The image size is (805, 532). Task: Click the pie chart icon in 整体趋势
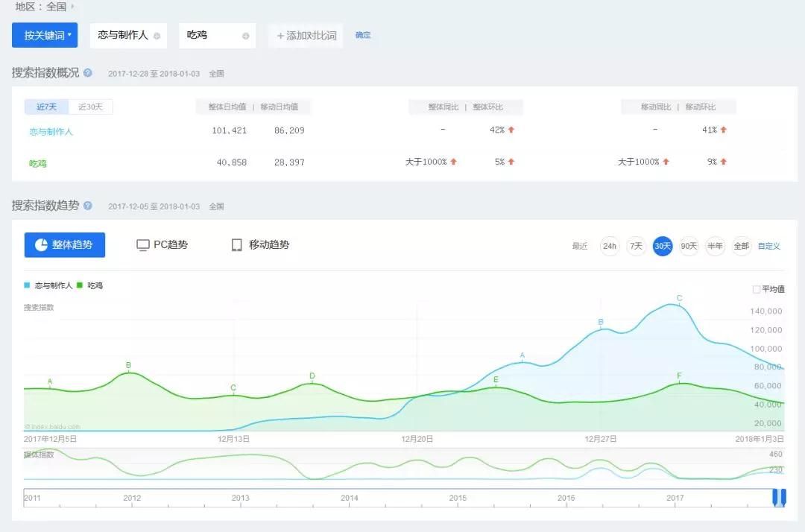[x=41, y=244]
